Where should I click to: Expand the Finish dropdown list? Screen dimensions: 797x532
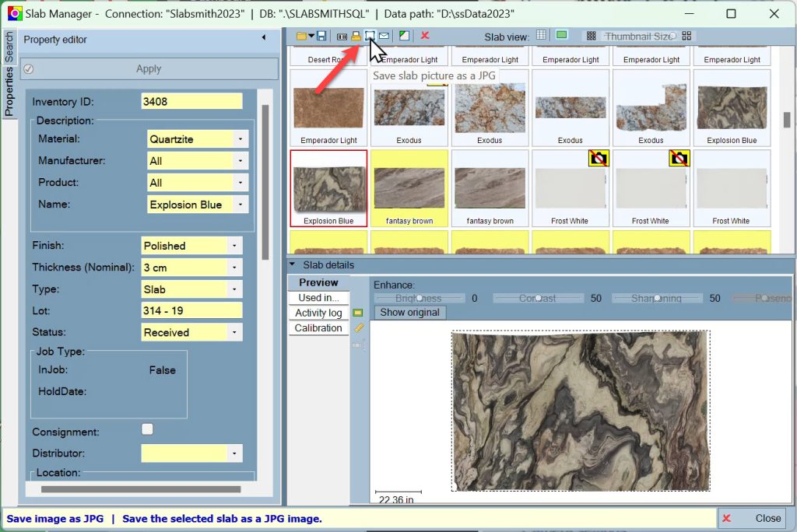click(234, 246)
